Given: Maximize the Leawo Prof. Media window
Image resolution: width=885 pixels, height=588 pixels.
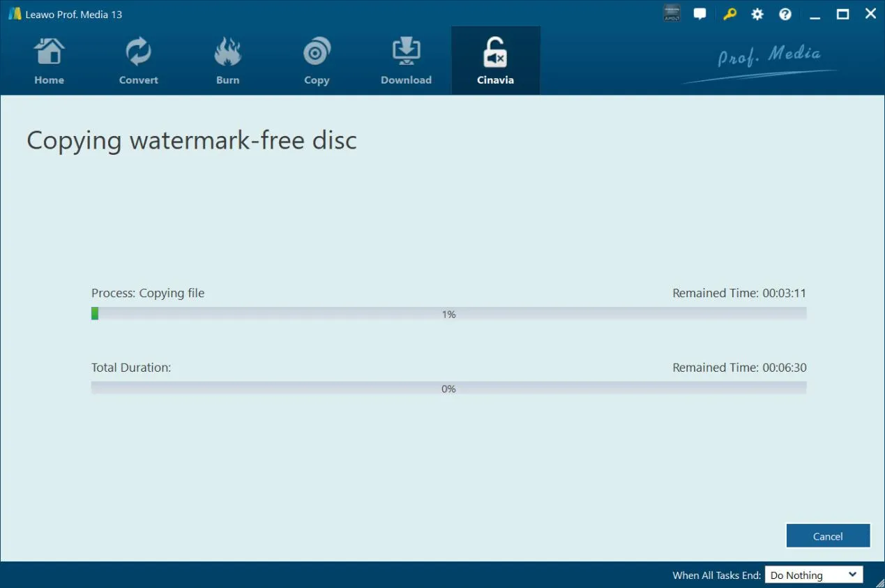Looking at the screenshot, I should pos(842,14).
